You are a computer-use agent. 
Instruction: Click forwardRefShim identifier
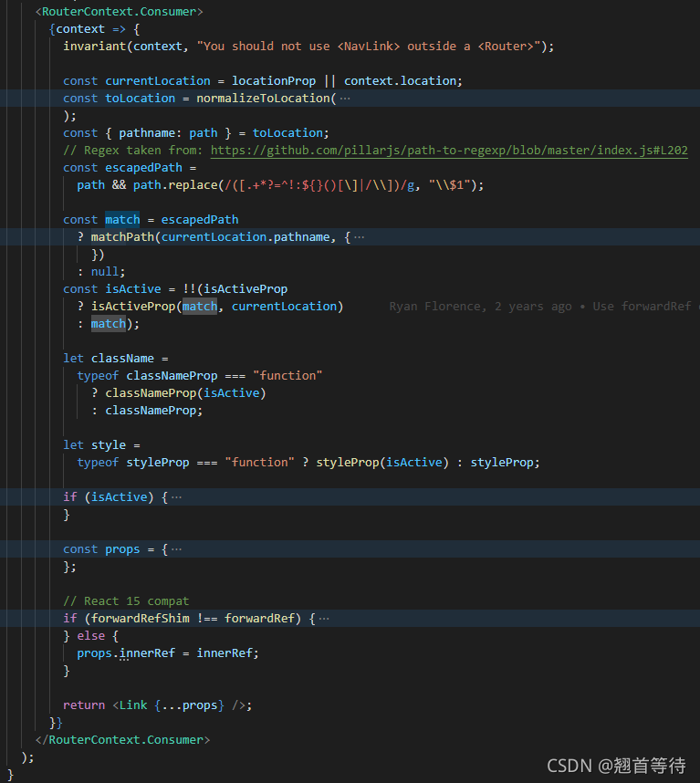click(141, 619)
